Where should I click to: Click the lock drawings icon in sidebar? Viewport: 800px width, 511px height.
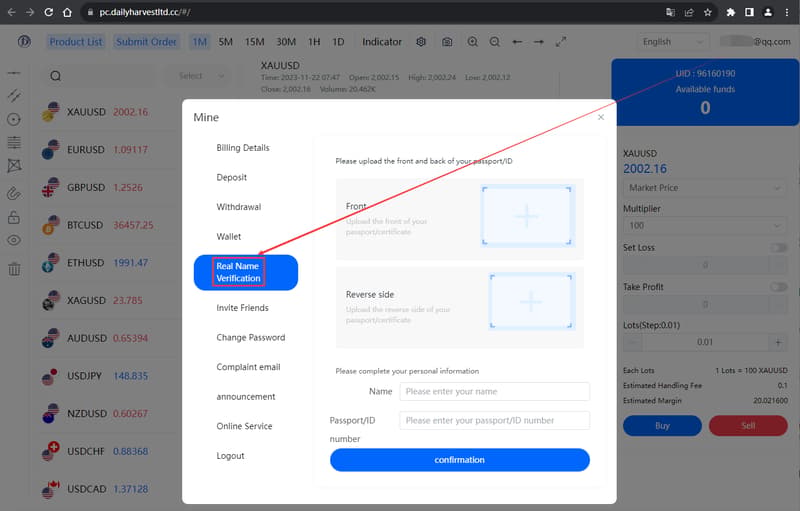[x=14, y=217]
